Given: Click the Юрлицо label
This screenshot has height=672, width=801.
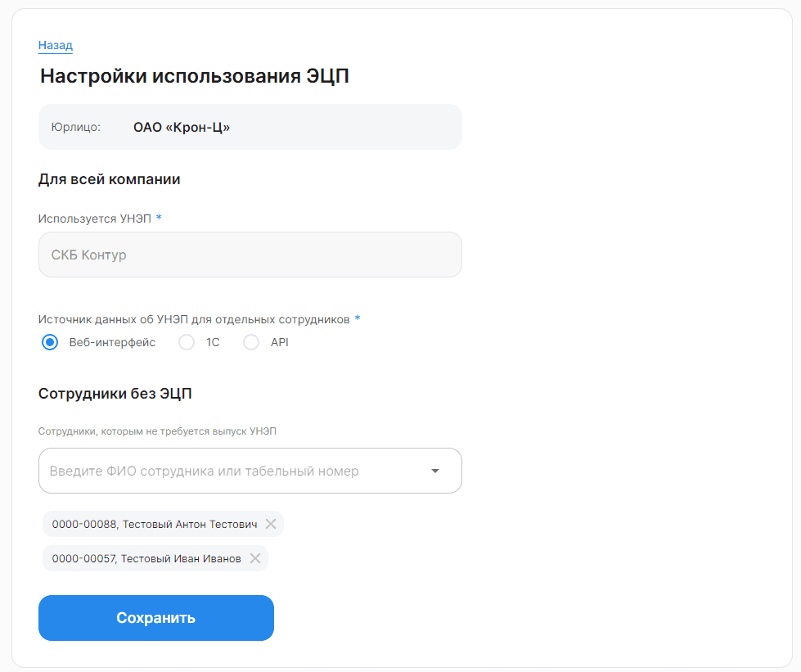Looking at the screenshot, I should [x=75, y=127].
